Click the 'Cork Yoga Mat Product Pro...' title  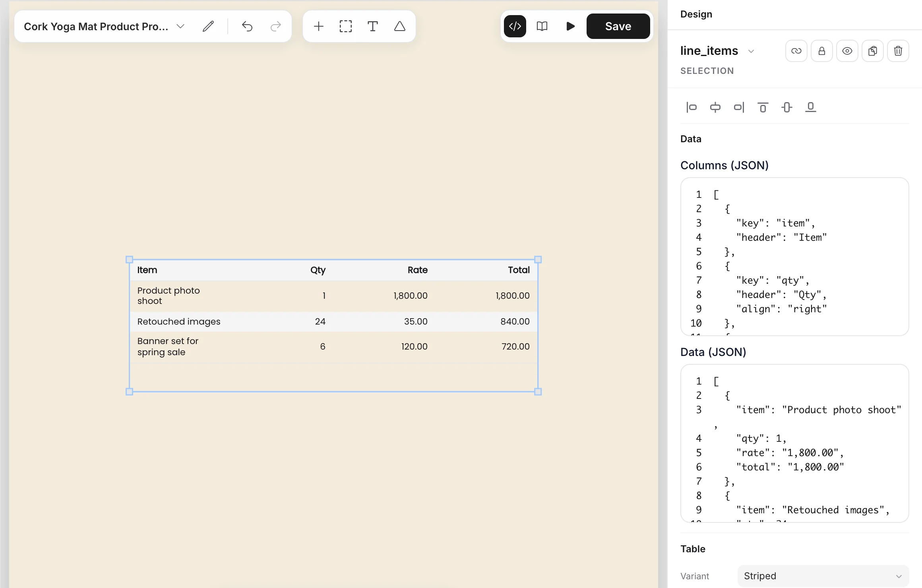[96, 26]
